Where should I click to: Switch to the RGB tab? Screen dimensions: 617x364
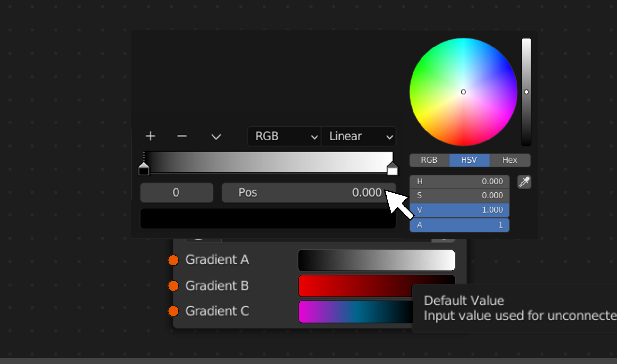[x=429, y=160]
